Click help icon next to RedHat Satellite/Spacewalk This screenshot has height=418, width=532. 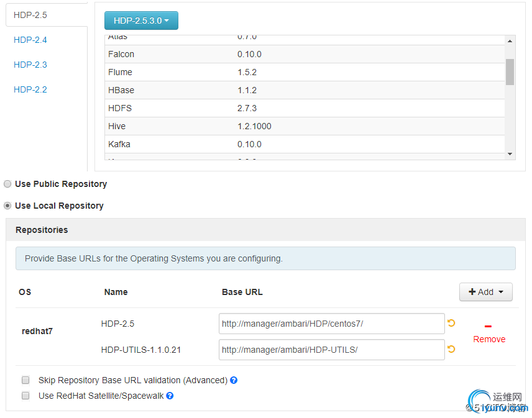(170, 396)
